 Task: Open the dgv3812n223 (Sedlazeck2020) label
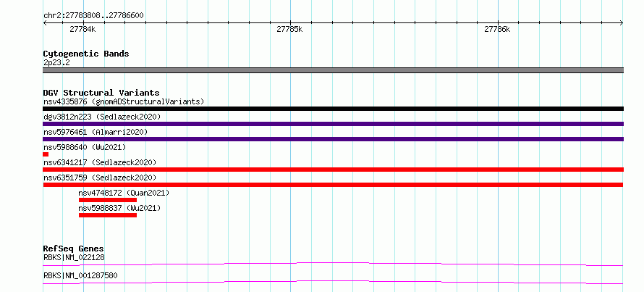(x=102, y=117)
